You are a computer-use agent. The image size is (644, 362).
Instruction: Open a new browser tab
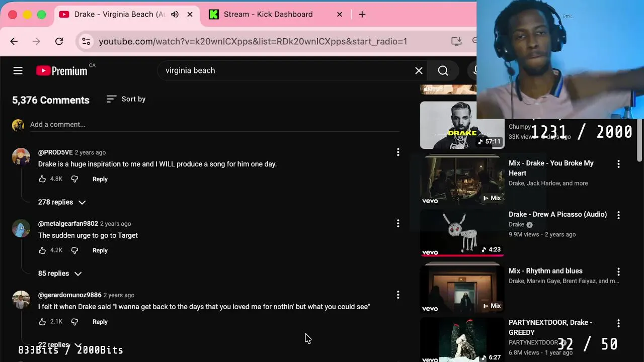[x=362, y=14]
